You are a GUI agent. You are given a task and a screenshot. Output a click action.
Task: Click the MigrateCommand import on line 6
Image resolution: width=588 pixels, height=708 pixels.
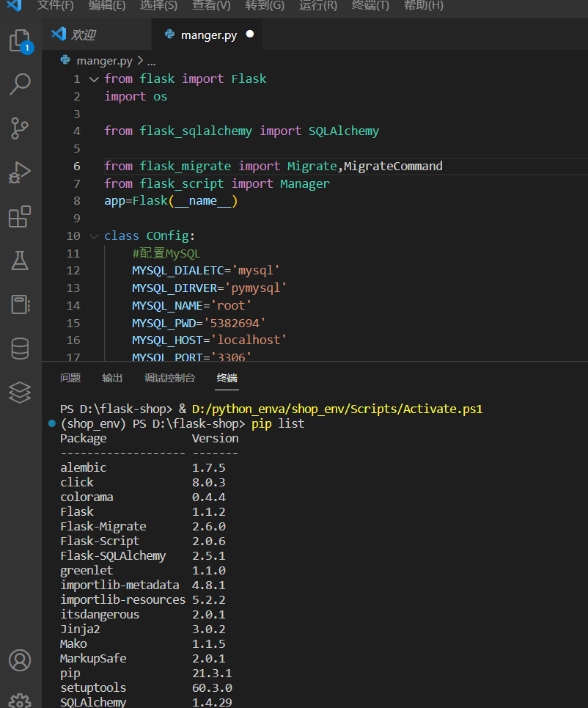[x=393, y=166]
